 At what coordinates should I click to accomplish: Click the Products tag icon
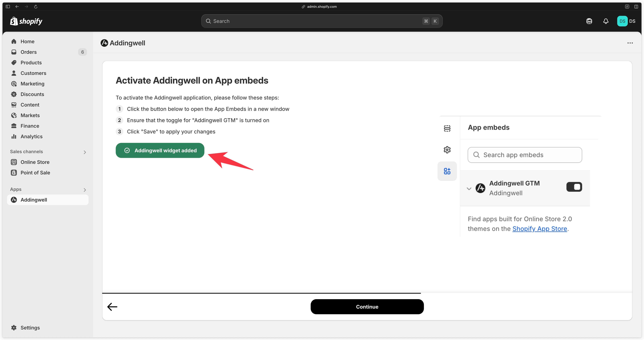pyautogui.click(x=14, y=62)
